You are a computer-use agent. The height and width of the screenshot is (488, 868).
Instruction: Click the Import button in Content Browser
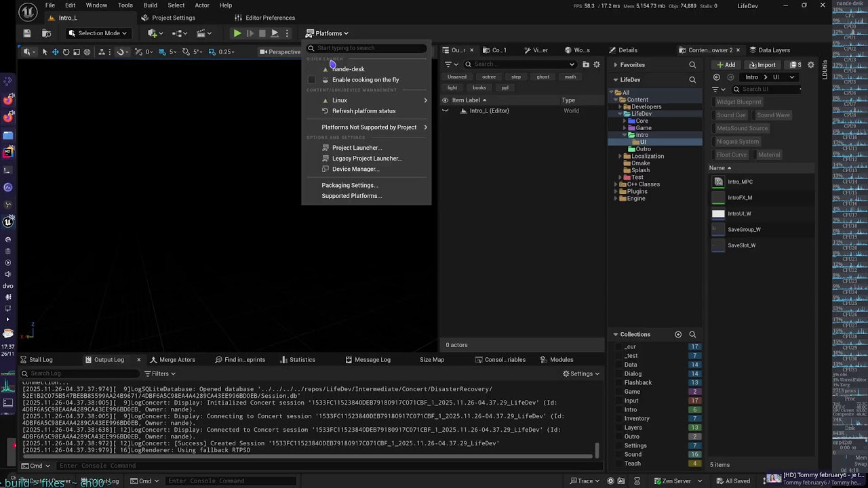pos(762,65)
